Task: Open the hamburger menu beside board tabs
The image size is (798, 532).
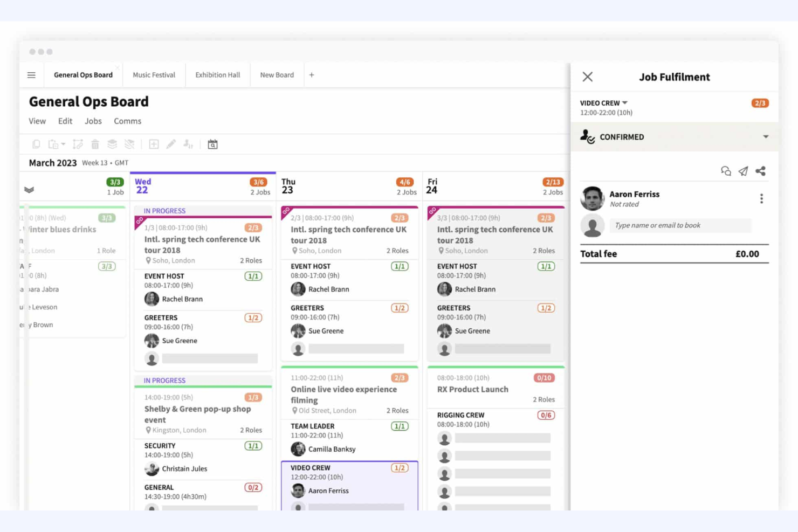Action: (31, 75)
